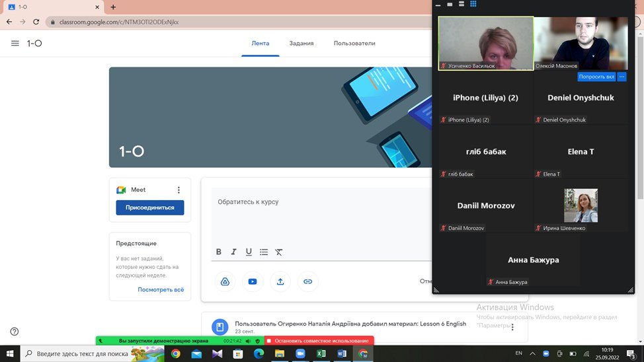Switch Zoom panel to grid gallery view
644x362 pixels.
click(x=473, y=4)
